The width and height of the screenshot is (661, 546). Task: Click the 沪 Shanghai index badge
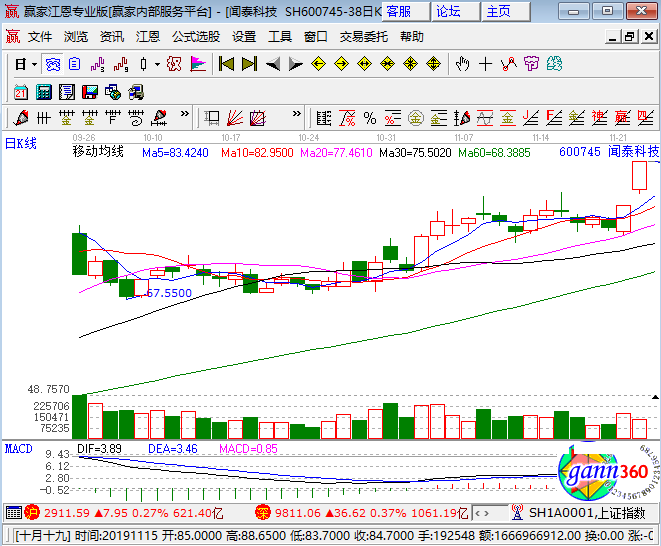pos(32,513)
